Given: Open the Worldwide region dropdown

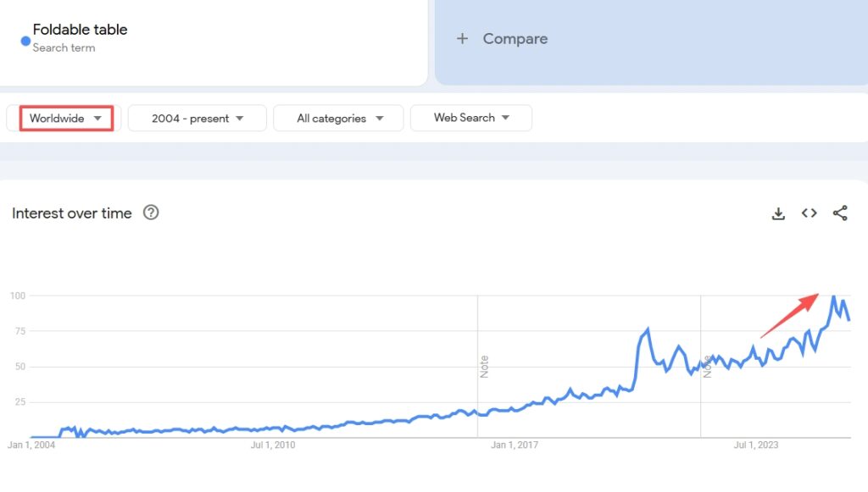Looking at the screenshot, I should [66, 119].
